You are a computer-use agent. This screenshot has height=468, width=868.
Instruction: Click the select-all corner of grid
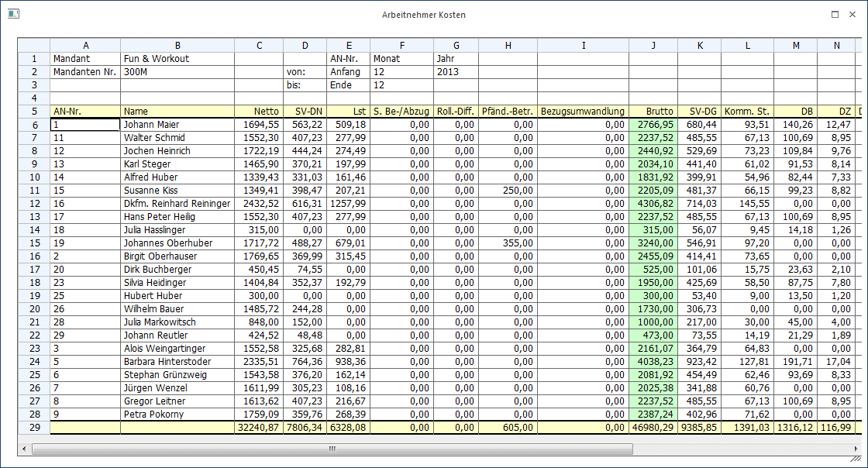pyautogui.click(x=34, y=46)
